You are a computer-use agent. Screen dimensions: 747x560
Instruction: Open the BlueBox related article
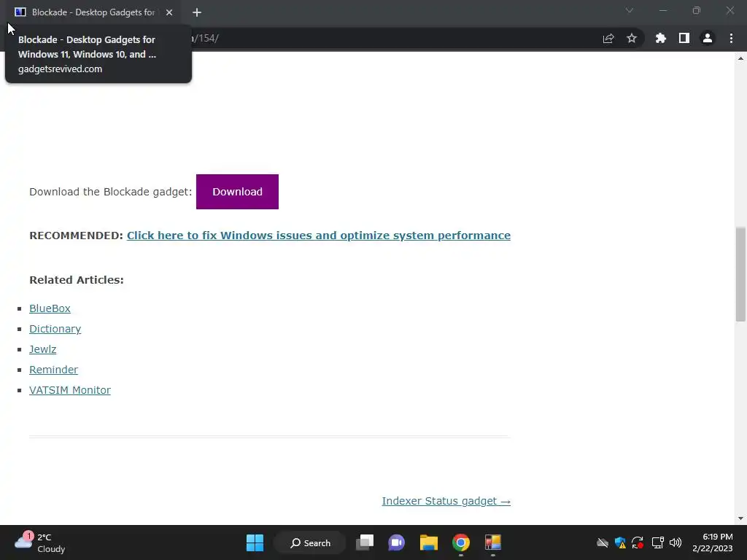[x=50, y=308]
